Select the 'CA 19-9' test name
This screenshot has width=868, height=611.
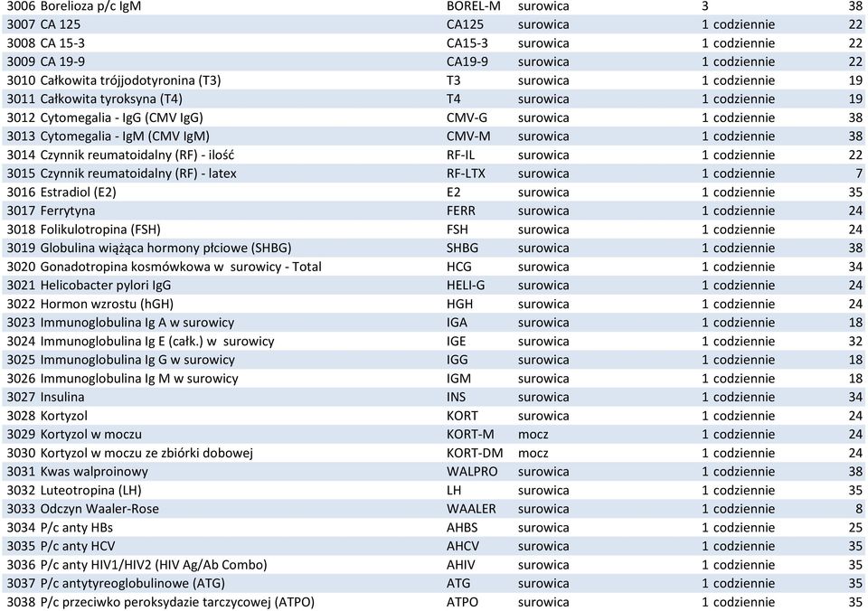pyautogui.click(x=62, y=61)
